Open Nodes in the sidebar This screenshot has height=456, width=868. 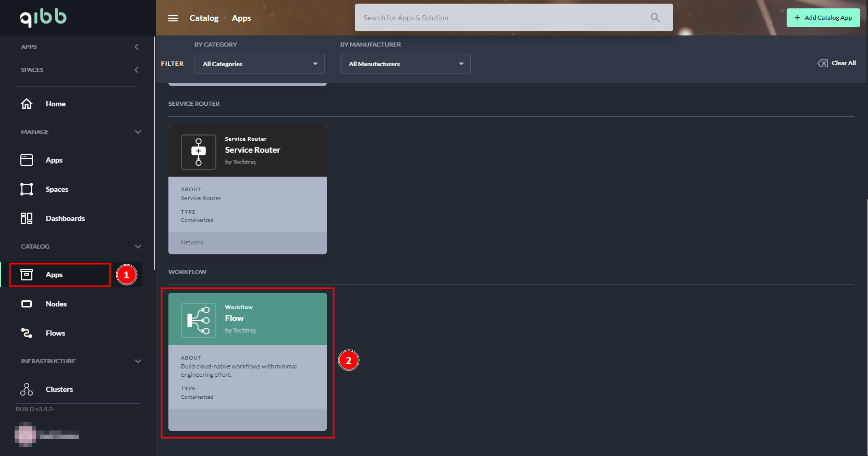[x=56, y=304]
